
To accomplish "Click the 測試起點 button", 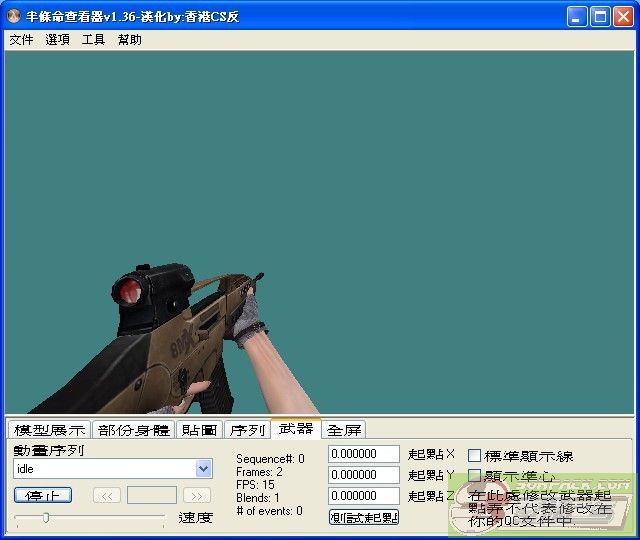I will pyautogui.click(x=364, y=517).
